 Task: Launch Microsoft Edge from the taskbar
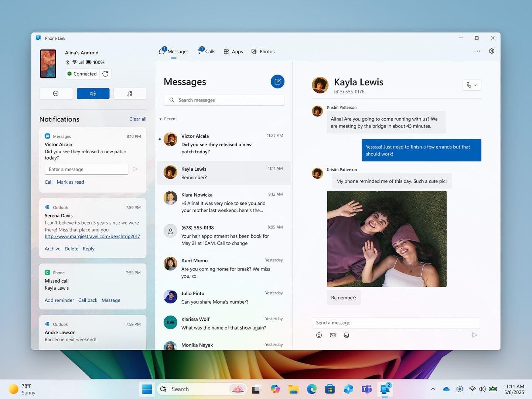312,389
